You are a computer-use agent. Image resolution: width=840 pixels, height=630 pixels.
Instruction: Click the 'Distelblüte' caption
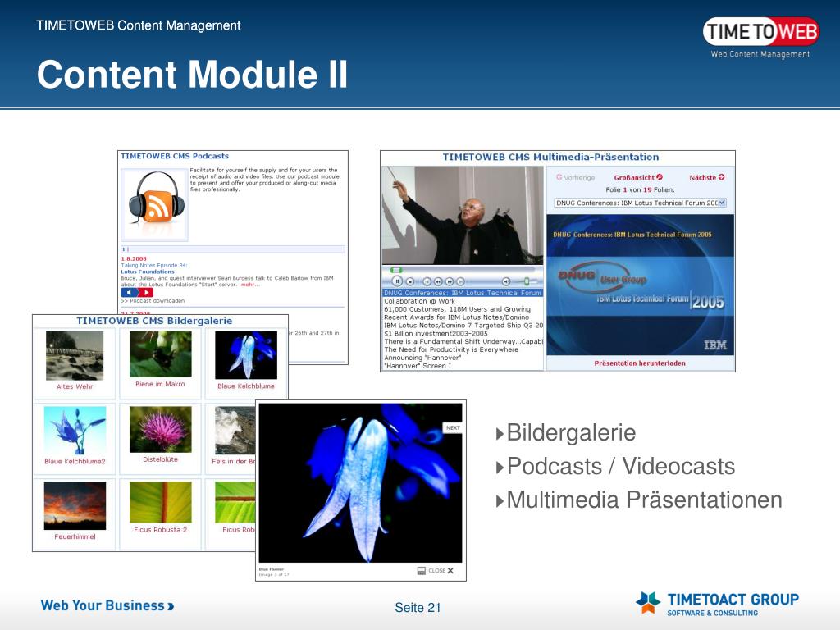click(x=160, y=459)
